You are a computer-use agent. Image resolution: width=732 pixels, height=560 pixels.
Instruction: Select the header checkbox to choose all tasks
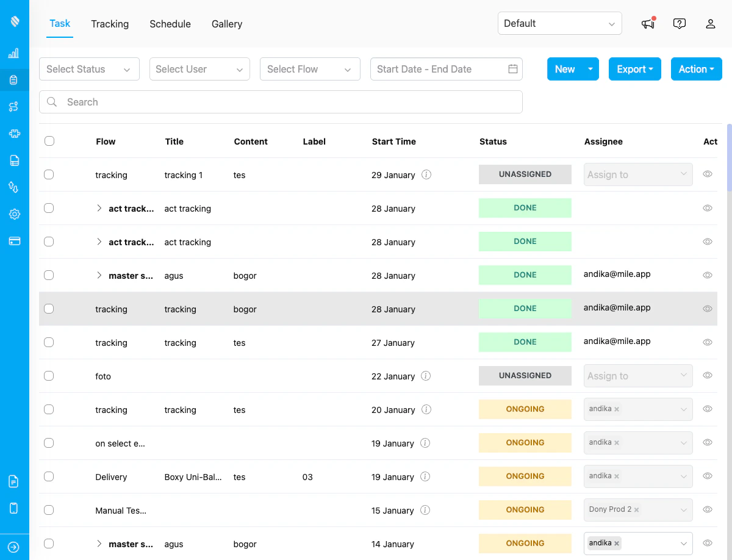pyautogui.click(x=49, y=140)
